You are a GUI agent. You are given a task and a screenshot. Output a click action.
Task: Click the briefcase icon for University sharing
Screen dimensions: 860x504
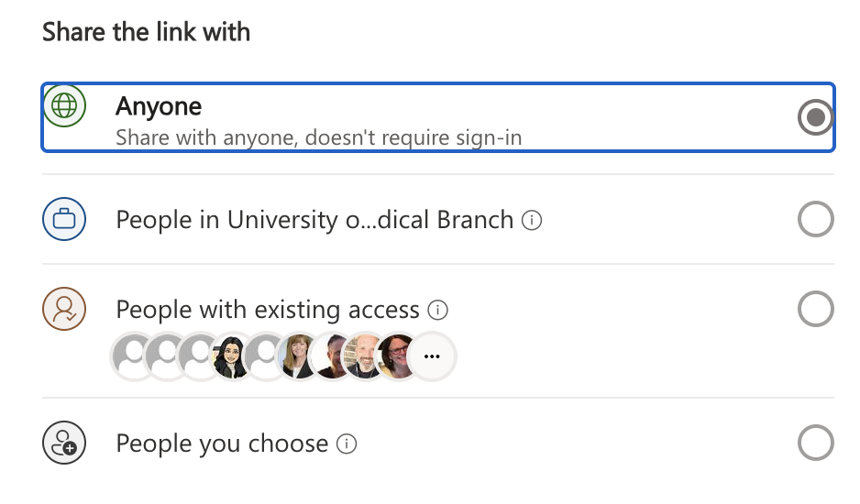64,220
